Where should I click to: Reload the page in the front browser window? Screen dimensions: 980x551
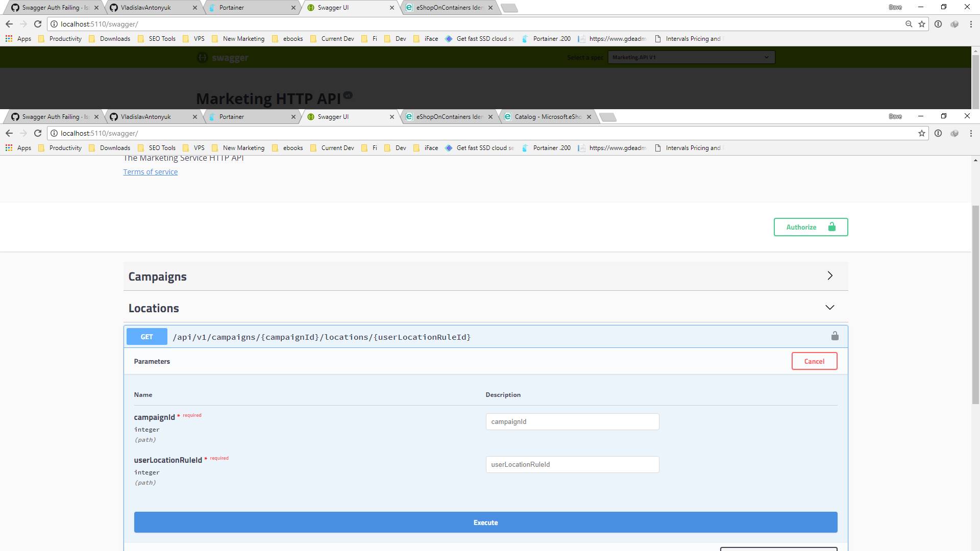coord(38,133)
